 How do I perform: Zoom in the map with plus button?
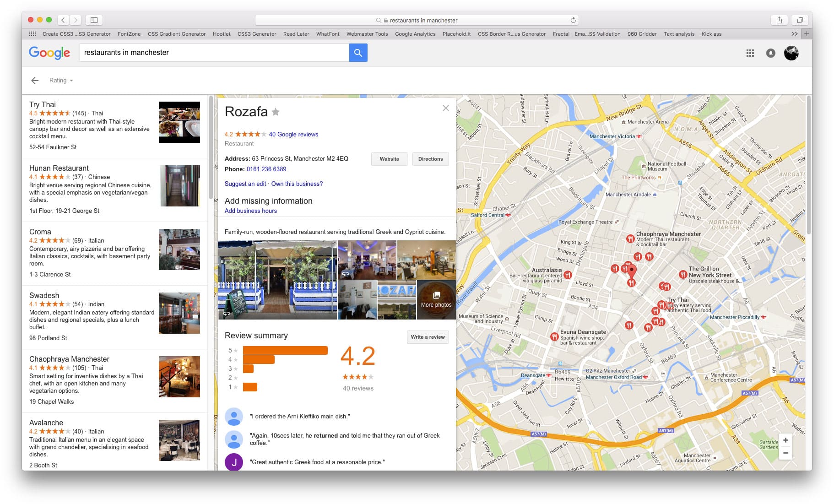[785, 440]
